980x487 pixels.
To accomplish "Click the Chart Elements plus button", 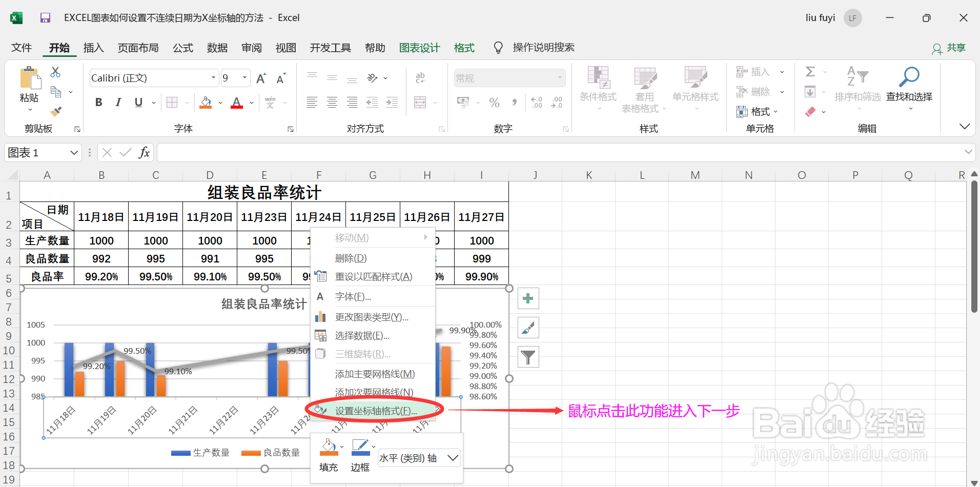I will coord(528,298).
